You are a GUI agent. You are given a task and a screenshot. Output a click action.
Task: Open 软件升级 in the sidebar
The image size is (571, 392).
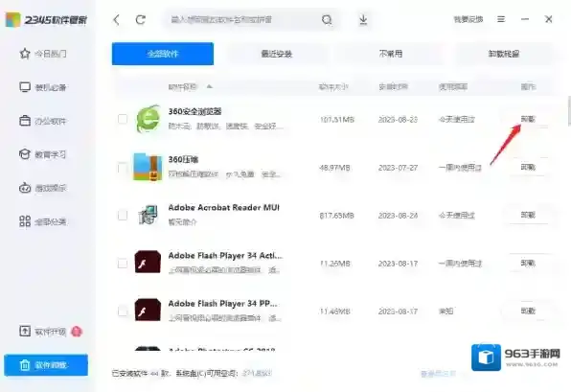(x=43, y=332)
